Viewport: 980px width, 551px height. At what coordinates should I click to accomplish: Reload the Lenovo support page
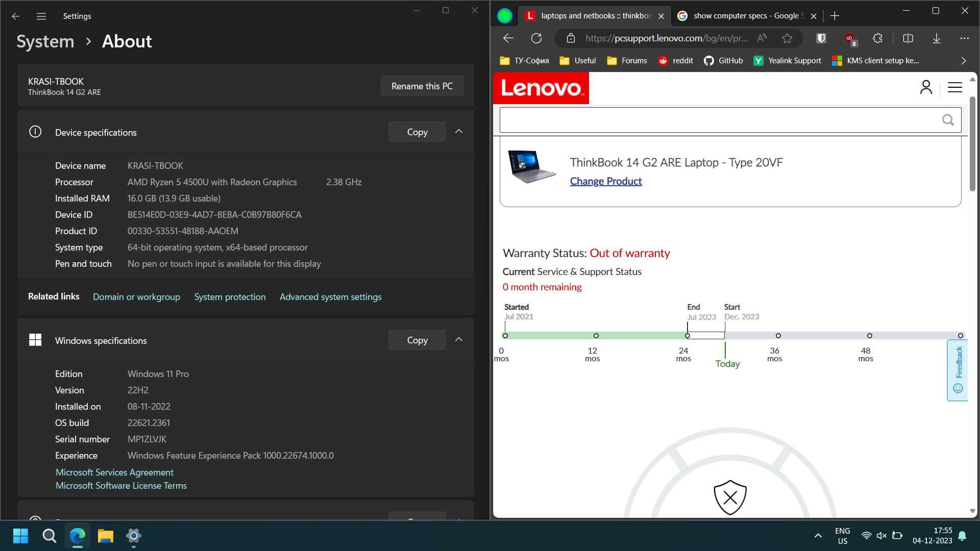(x=536, y=38)
